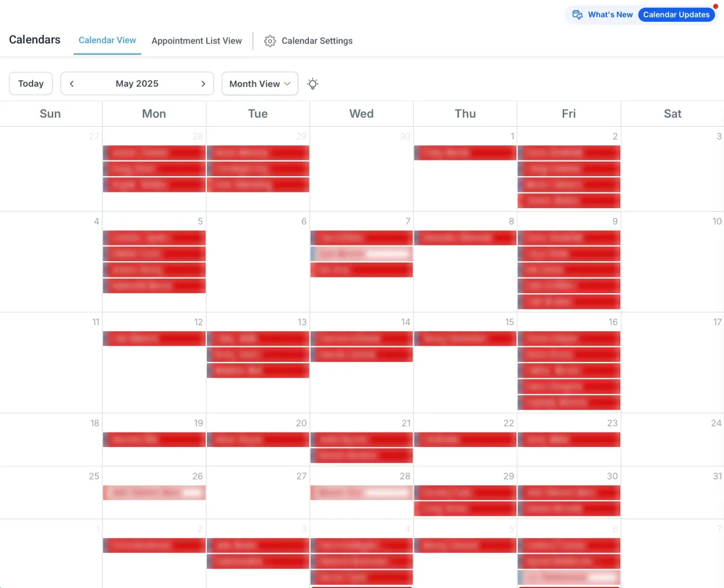Click the May 2025 month label

coord(137,84)
